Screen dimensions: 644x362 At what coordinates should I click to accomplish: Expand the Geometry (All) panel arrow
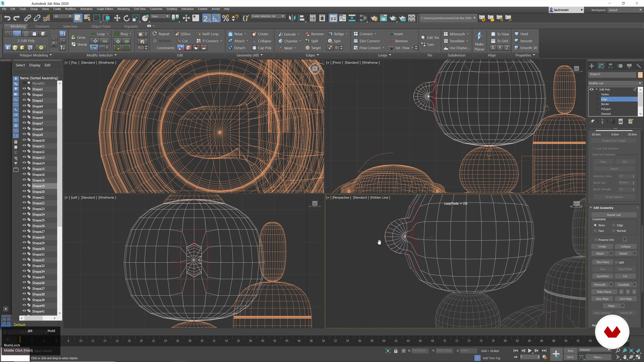point(261,55)
